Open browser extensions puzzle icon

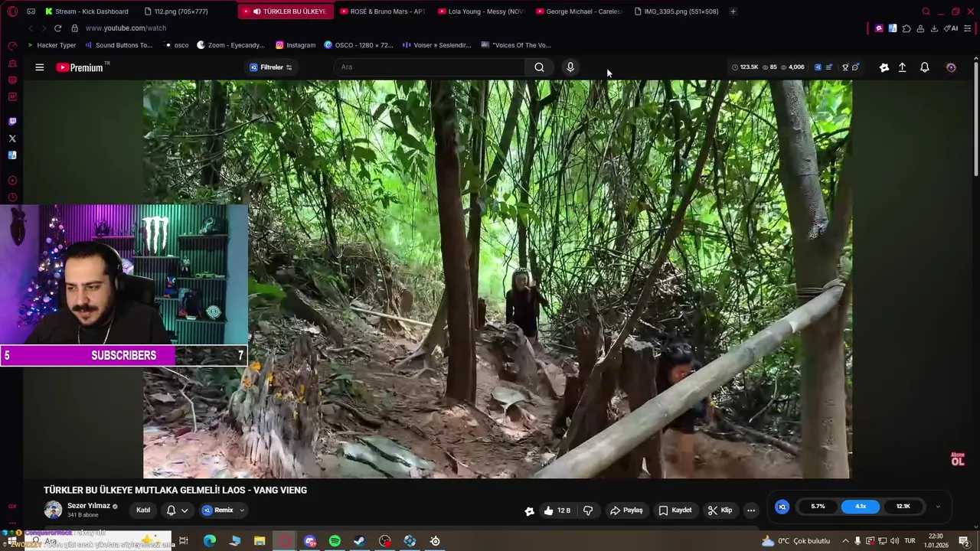[x=906, y=28]
